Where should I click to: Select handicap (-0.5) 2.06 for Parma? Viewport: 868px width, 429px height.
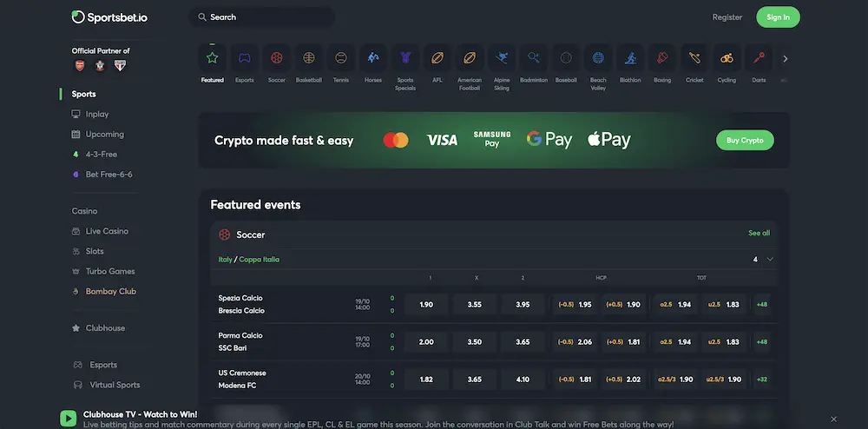(x=575, y=342)
